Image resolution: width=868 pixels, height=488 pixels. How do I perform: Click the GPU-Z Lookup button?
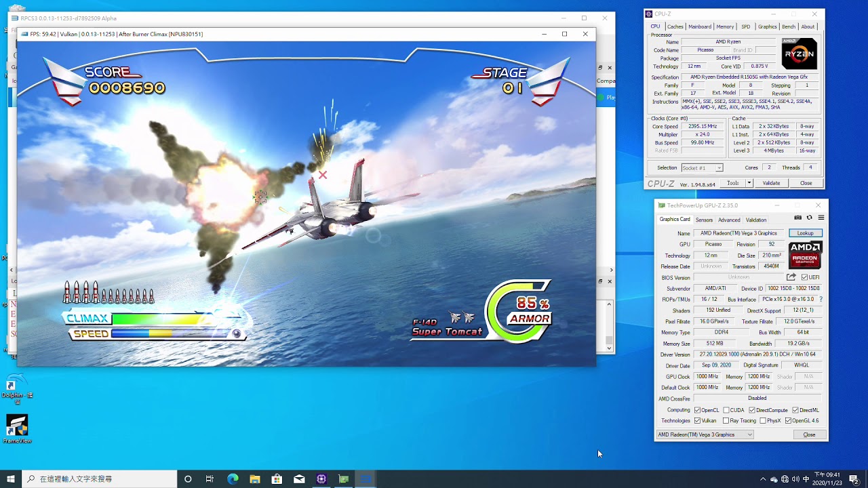tap(805, 233)
